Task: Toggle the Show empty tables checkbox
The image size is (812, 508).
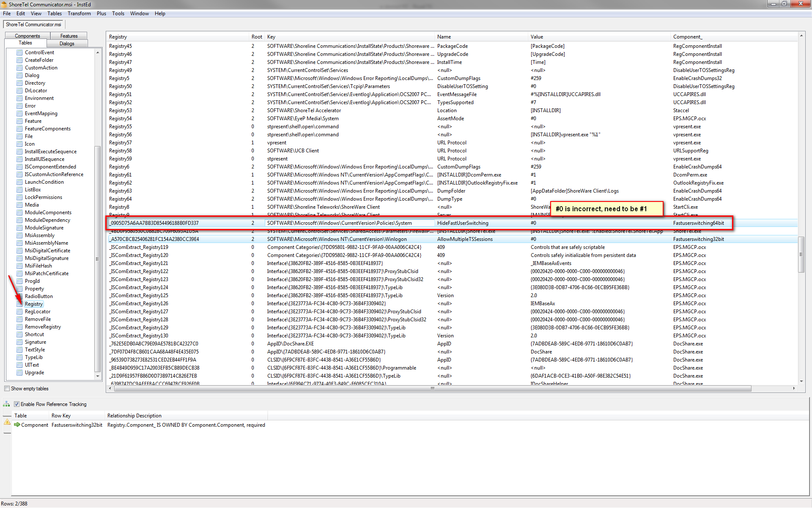Action: (7, 389)
